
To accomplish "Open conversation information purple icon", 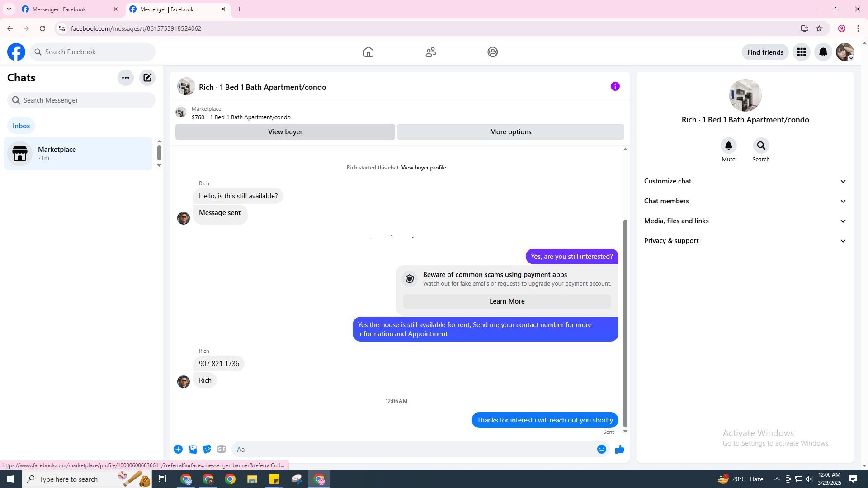I will [615, 86].
